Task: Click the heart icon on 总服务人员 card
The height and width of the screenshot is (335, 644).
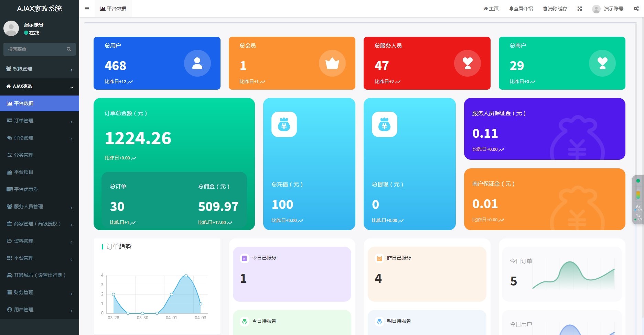Action: pos(468,63)
